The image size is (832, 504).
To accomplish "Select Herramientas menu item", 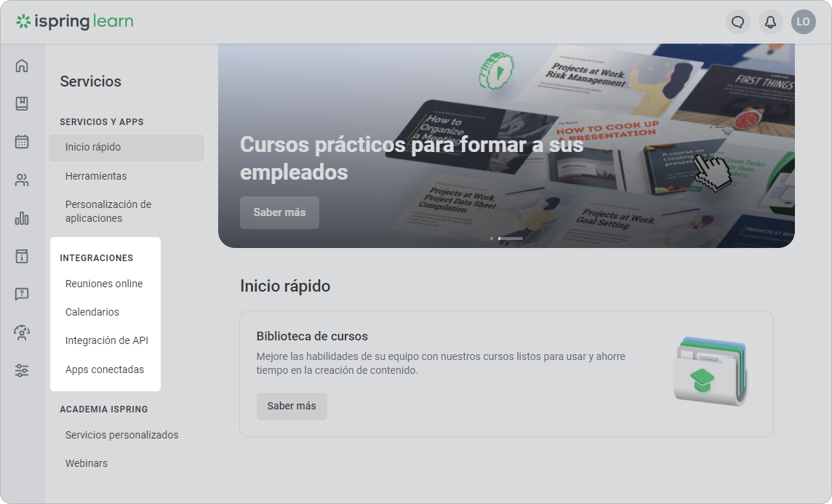I will coord(96,176).
